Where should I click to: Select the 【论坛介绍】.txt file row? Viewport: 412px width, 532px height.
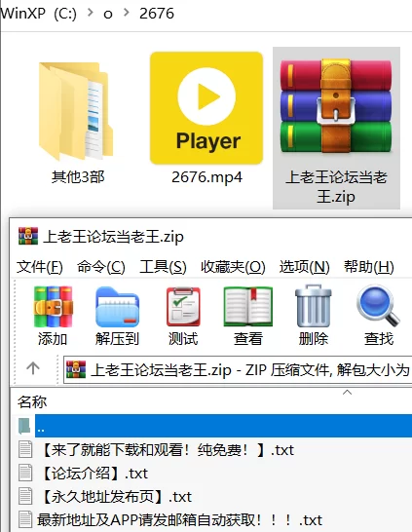coord(83,474)
